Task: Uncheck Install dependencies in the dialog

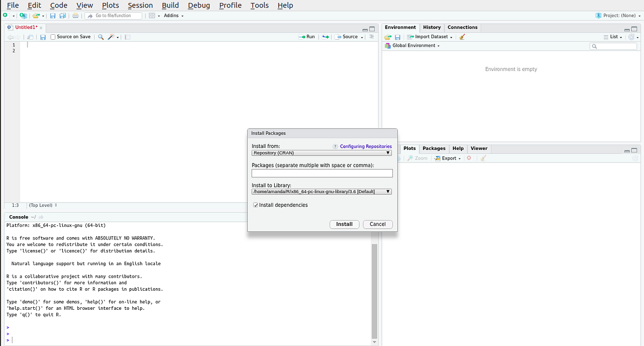Action: [256, 205]
